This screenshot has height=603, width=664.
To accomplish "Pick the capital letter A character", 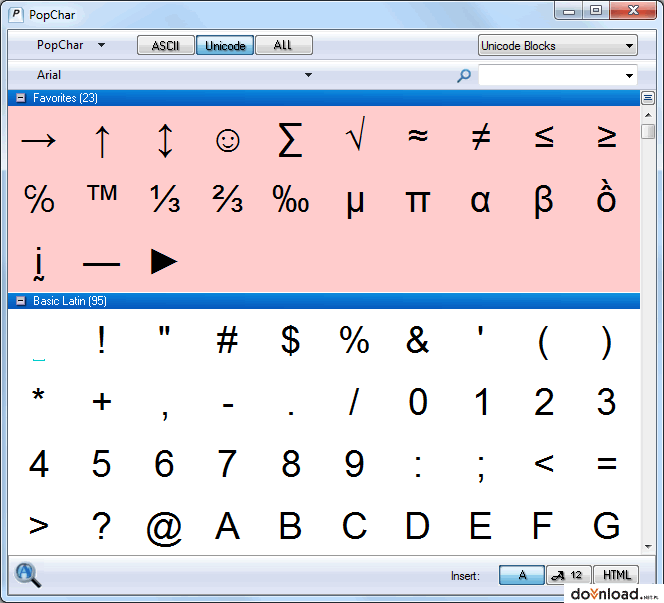I will [228, 526].
